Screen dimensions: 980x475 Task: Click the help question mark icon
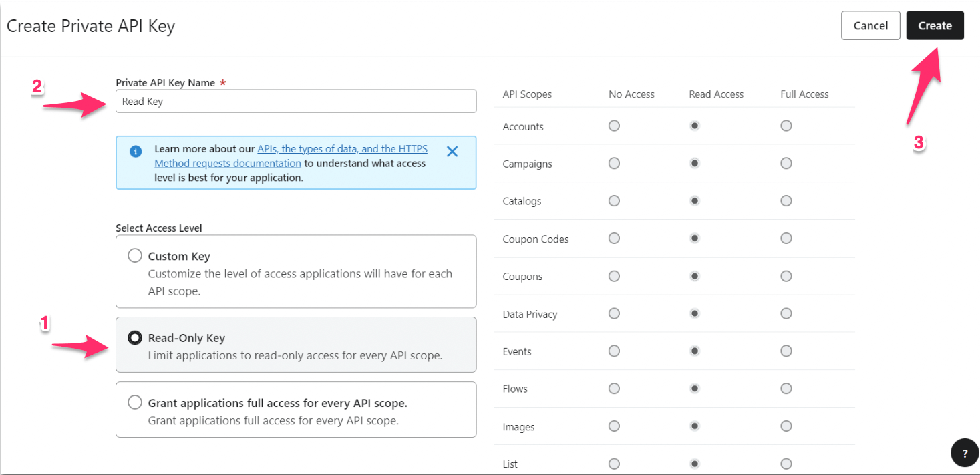(x=965, y=453)
